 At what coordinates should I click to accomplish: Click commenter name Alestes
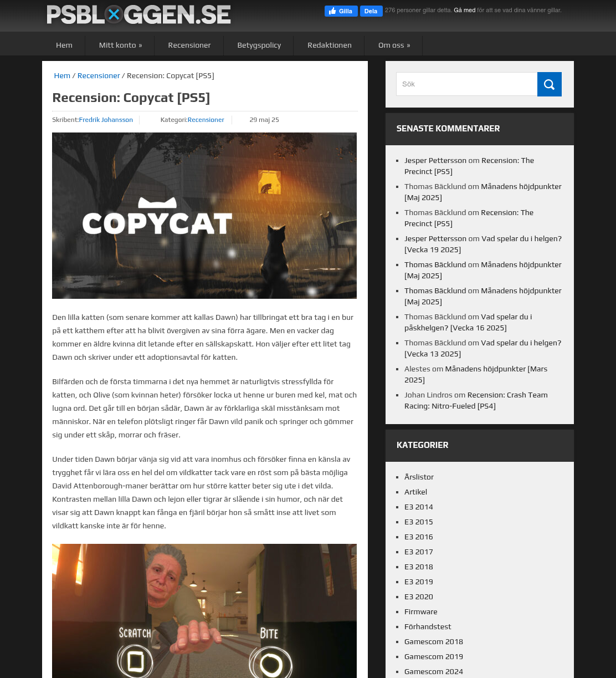coord(417,369)
